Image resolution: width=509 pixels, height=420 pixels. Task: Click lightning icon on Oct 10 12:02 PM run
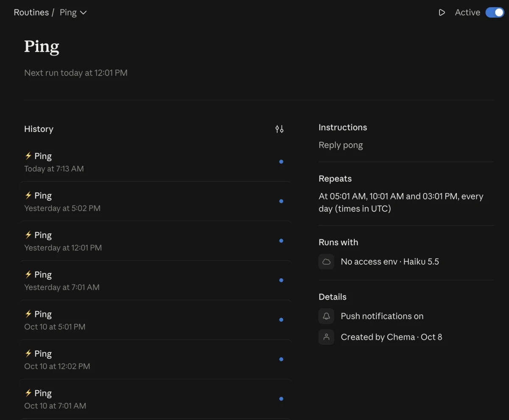pos(28,353)
